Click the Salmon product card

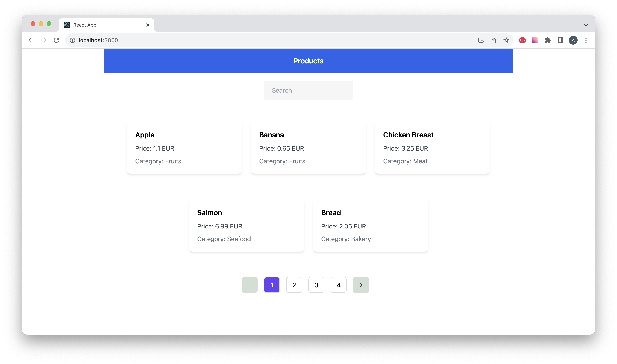246,226
